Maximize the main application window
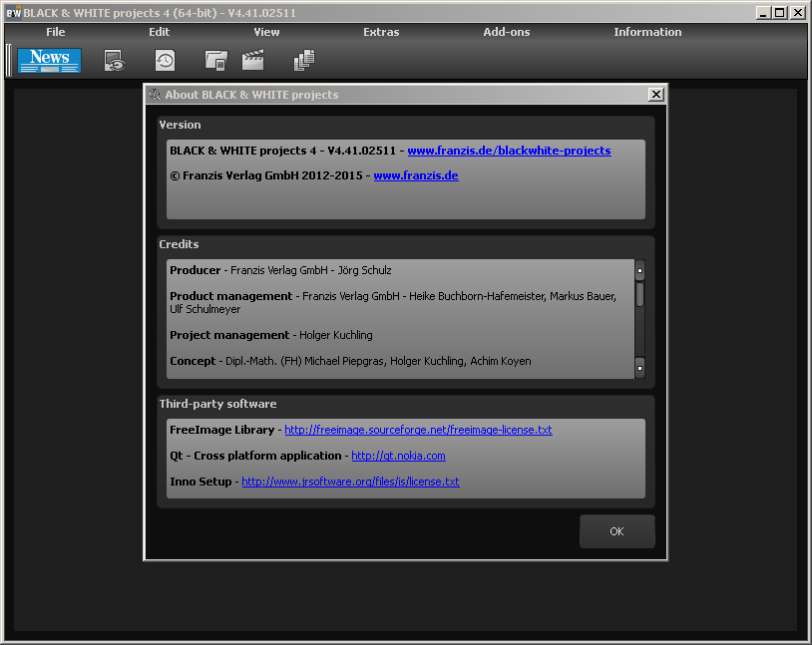Viewport: 812px width, 645px height. coord(779,13)
